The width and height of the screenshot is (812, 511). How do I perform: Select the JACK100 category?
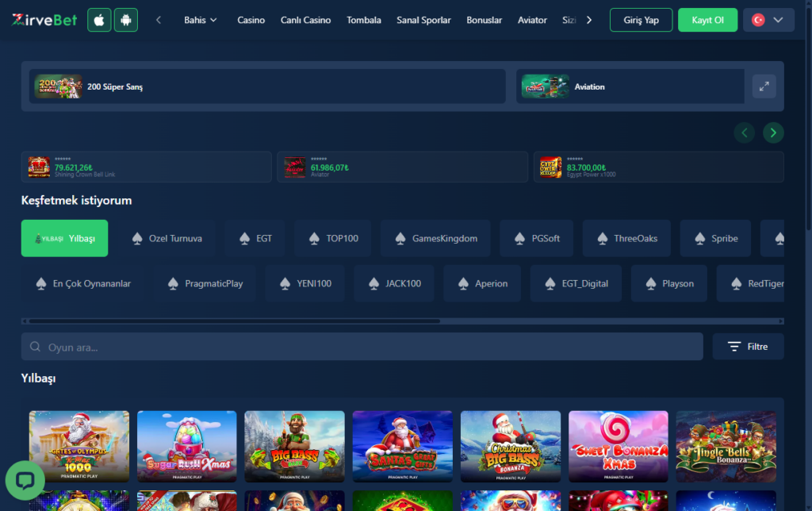point(394,283)
